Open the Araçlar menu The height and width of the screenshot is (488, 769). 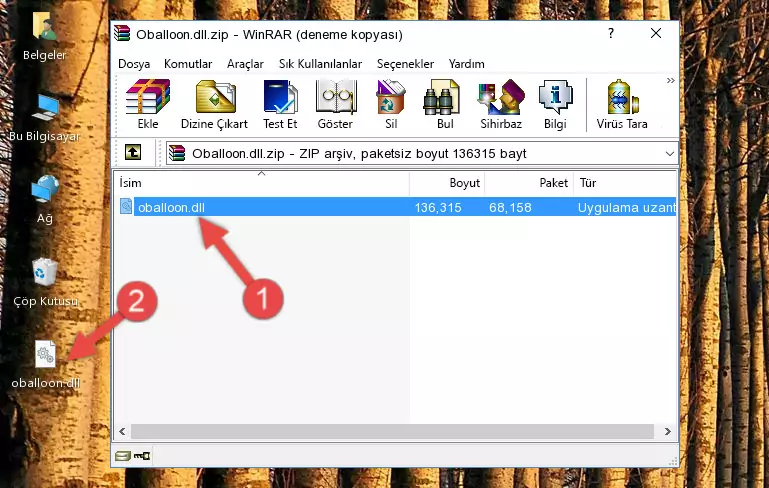click(245, 64)
